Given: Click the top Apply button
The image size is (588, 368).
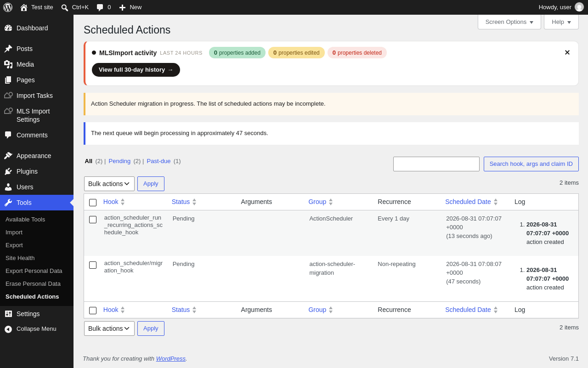Looking at the screenshot, I should coord(151,184).
